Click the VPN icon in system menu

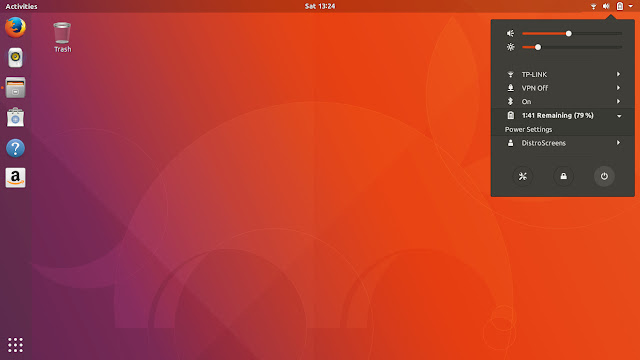point(511,88)
